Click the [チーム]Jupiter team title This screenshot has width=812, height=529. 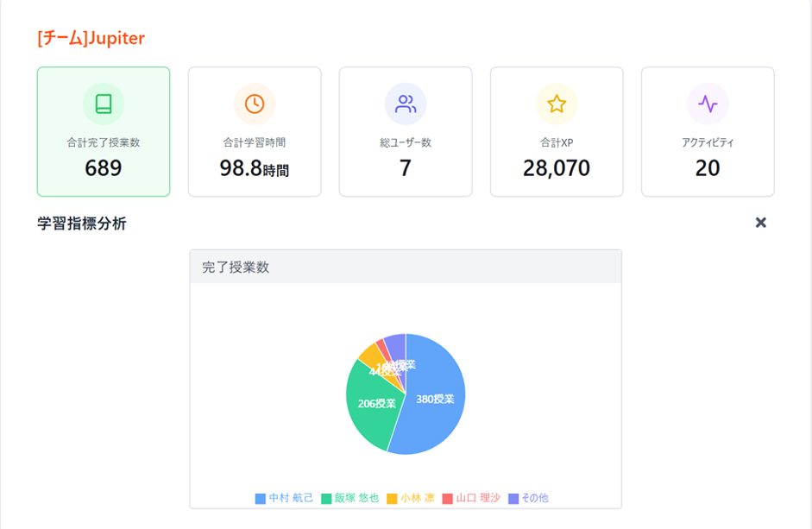[x=91, y=38]
